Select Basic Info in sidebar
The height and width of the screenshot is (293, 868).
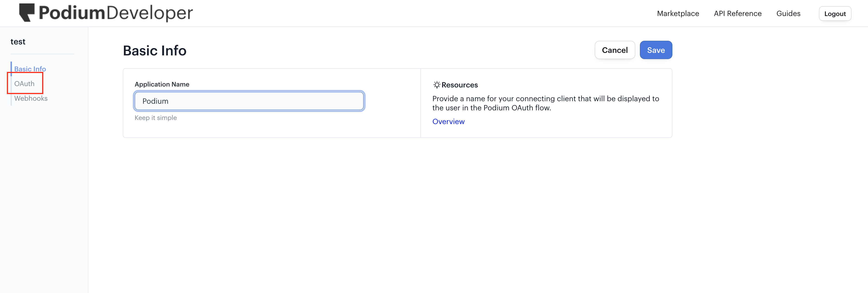click(x=30, y=69)
